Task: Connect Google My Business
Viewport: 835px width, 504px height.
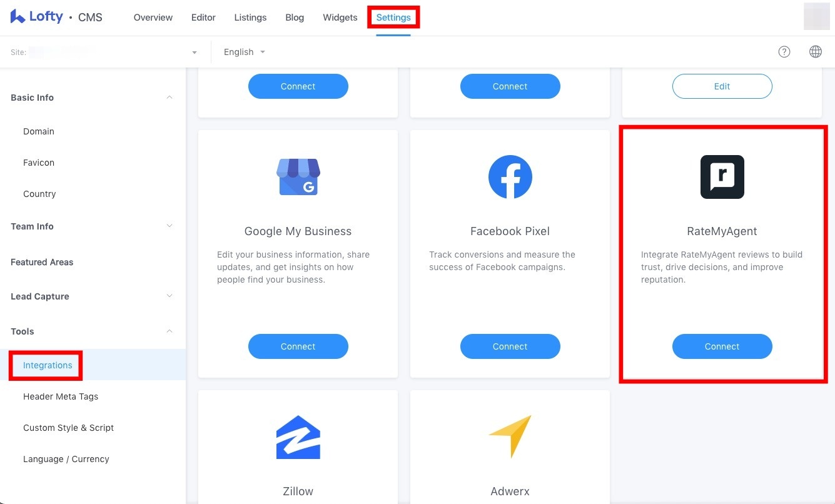Action: (298, 346)
